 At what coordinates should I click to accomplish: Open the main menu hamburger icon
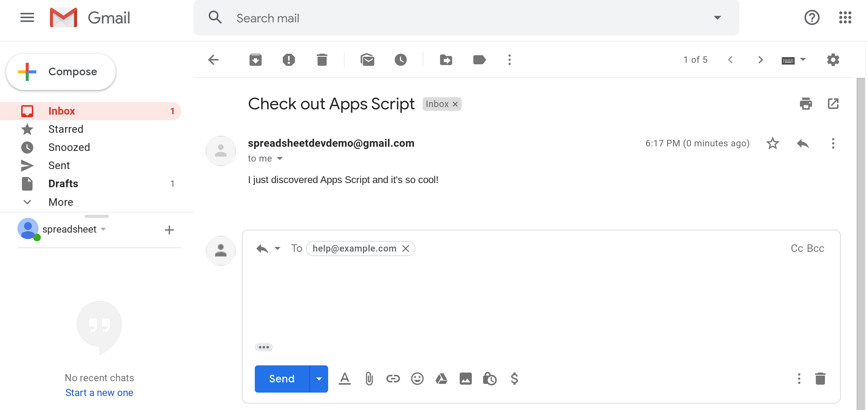pos(27,18)
